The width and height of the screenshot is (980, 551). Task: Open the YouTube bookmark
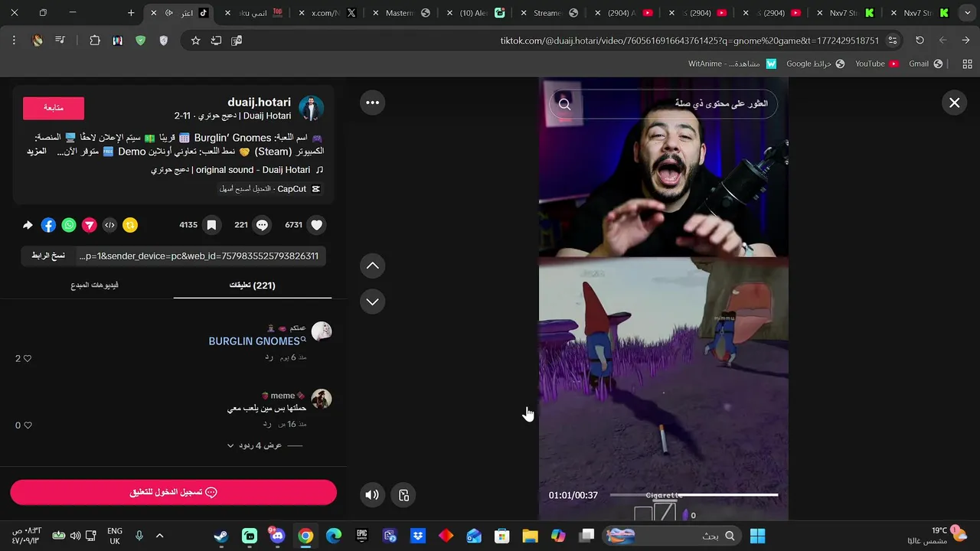pyautogui.click(x=877, y=64)
